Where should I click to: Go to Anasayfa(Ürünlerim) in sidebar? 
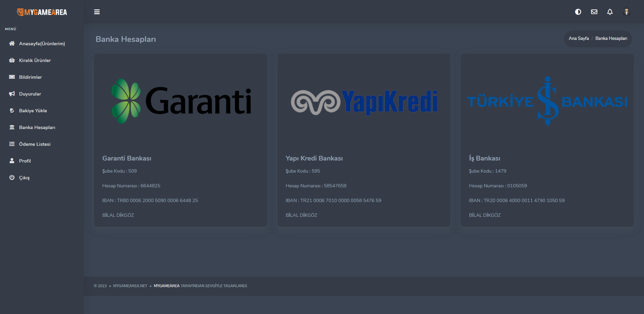click(42, 44)
